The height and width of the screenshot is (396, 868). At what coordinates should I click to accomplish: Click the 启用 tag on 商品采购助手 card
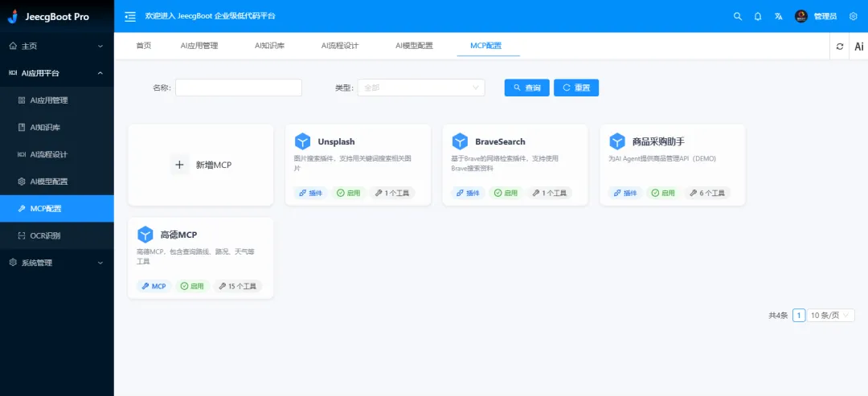tap(663, 193)
